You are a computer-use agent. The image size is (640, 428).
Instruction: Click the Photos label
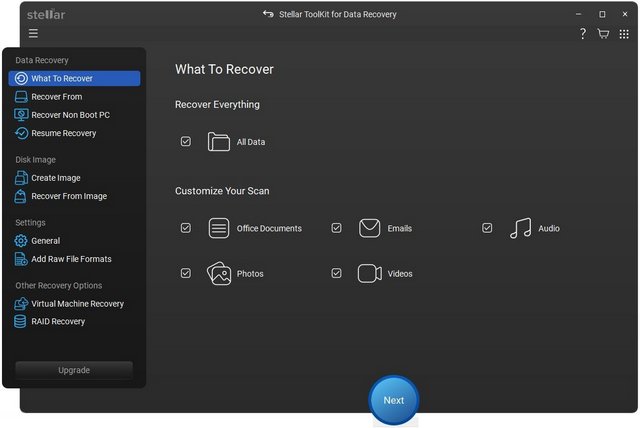click(250, 274)
